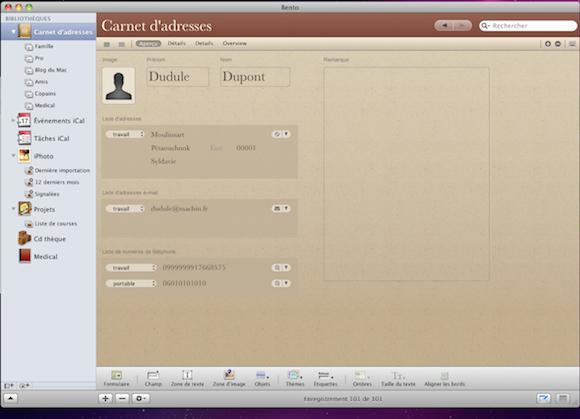This screenshot has height=419, width=580.
Task: Click the Champ toolbar icon
Action: 153,378
